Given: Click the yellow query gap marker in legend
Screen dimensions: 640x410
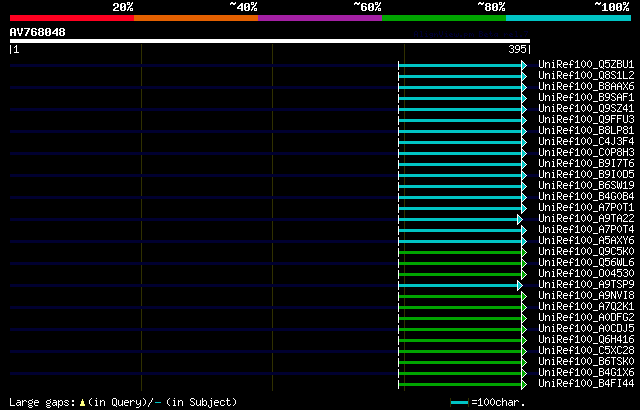Looking at the screenshot, I should pos(82,403).
